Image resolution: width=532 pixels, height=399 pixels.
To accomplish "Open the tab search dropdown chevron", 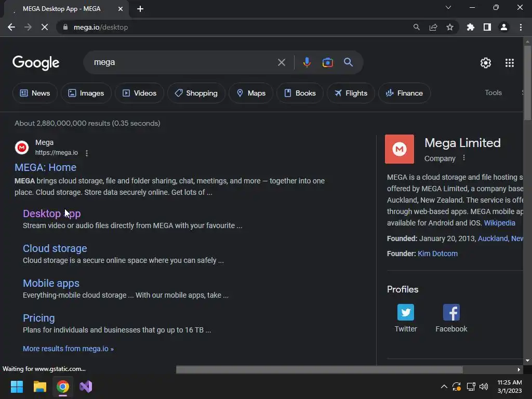I will [x=448, y=7].
